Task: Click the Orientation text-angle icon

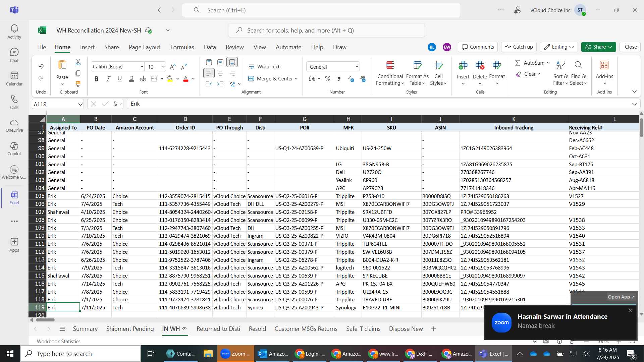Action: pos(232,84)
